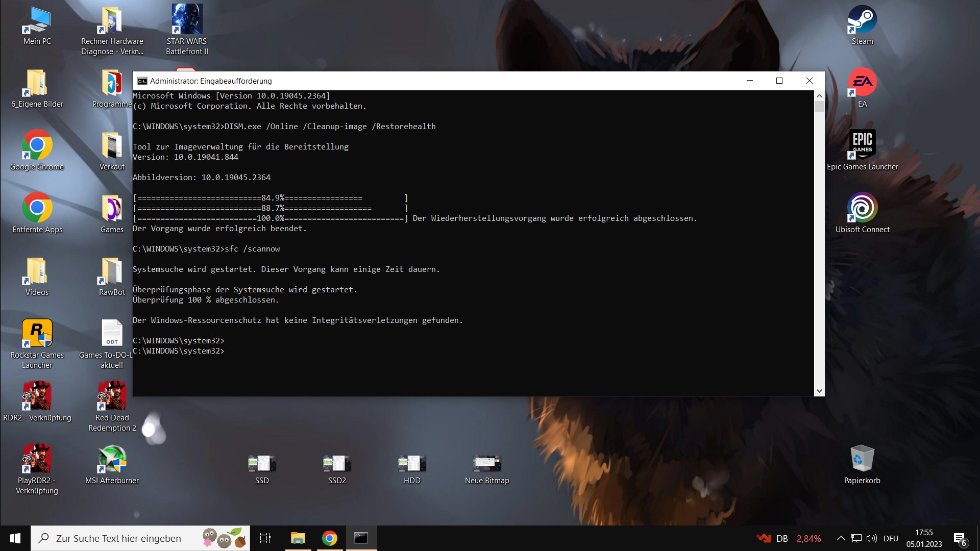Screen dimensions: 980x551
Task: Open the Ubisoft Connect shortcut
Action: click(x=862, y=208)
